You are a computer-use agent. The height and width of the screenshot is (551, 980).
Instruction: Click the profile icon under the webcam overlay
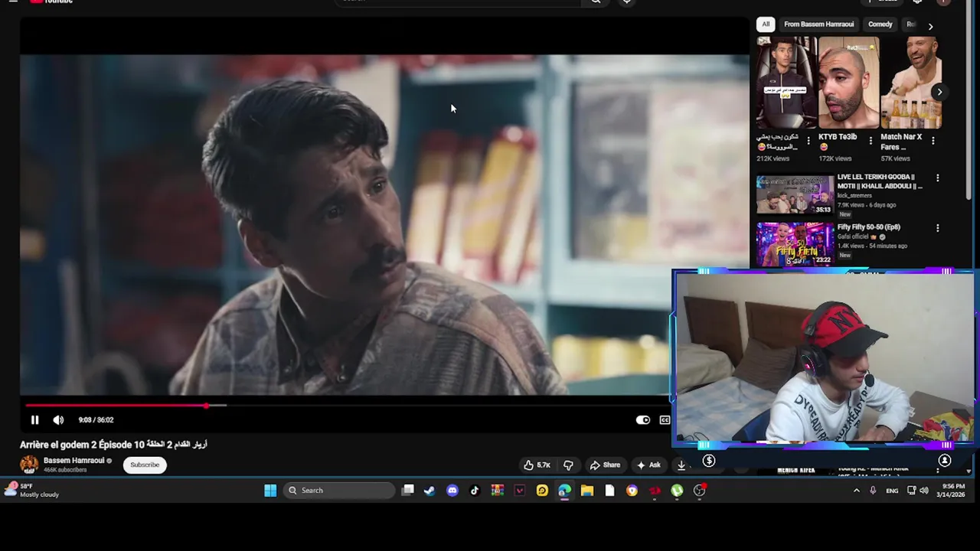945,461
